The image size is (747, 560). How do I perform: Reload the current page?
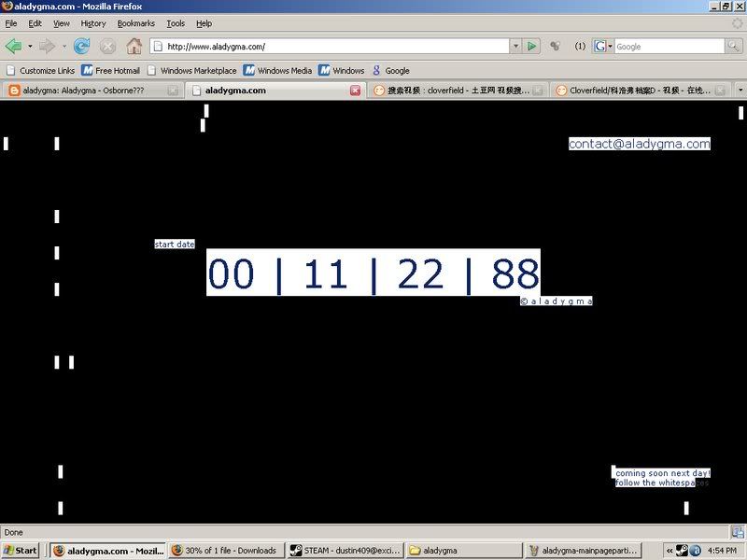(82, 46)
